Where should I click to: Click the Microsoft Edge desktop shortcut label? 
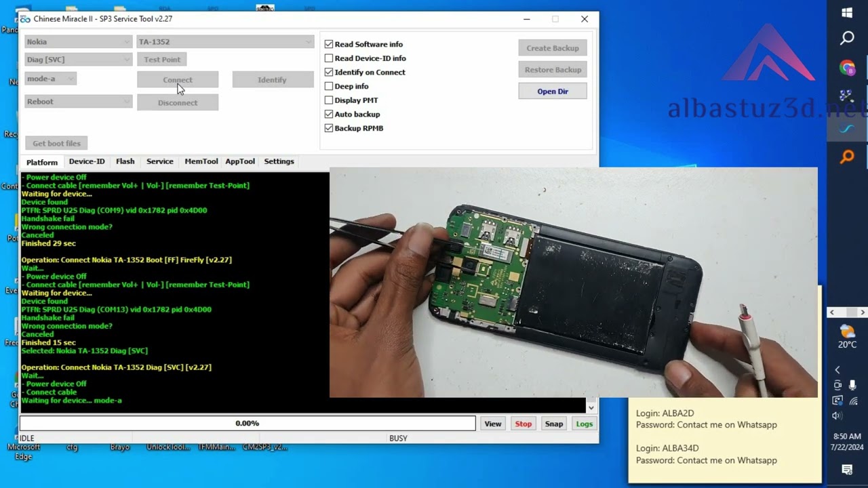point(24,451)
